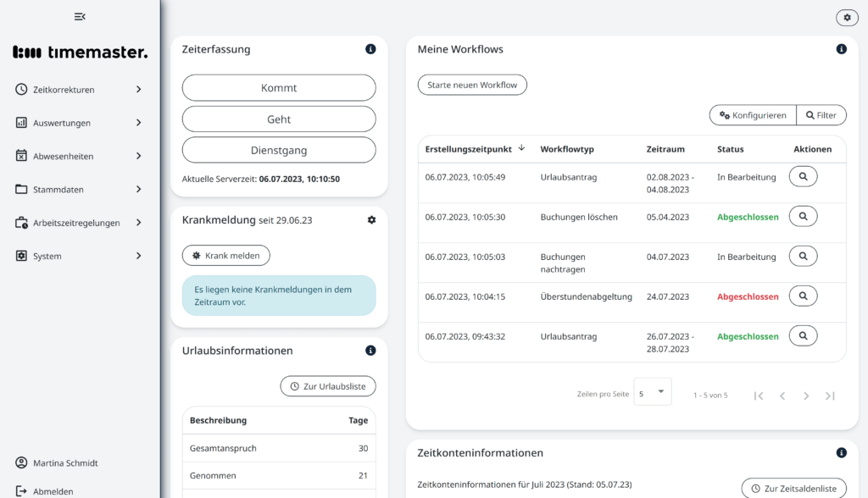Open the Zeilen pro Seite dropdown

tap(652, 391)
